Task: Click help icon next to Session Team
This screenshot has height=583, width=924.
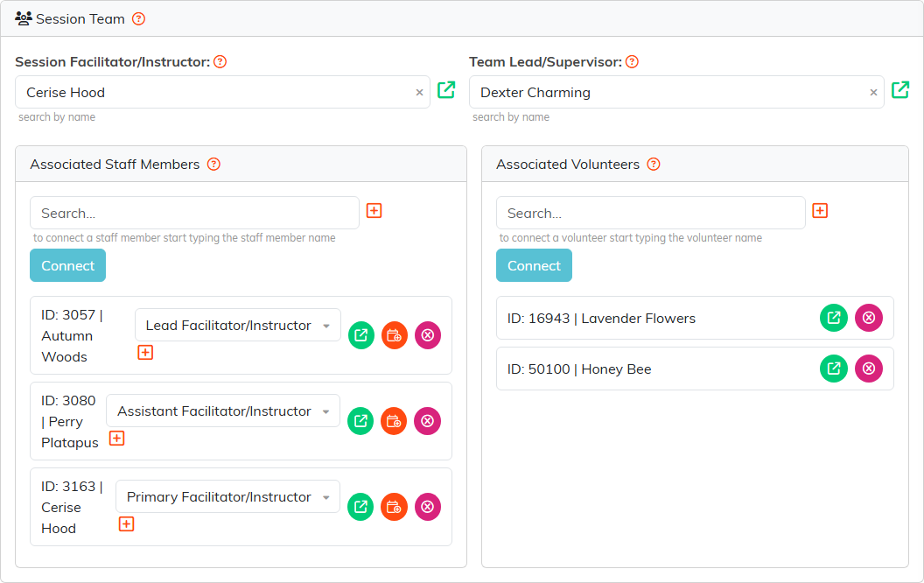Action: [x=138, y=19]
